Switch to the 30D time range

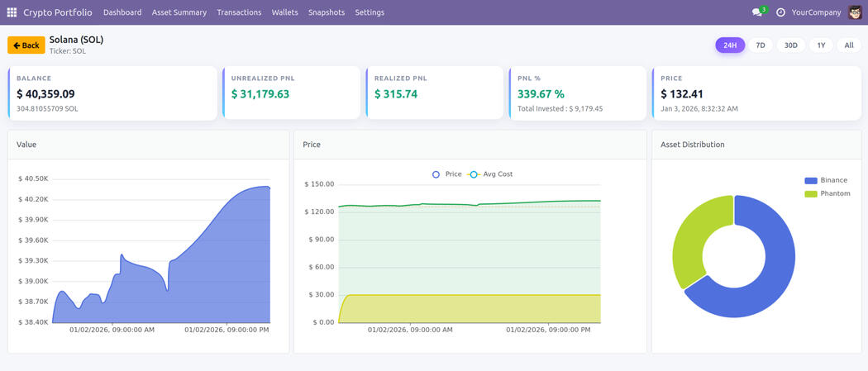point(791,45)
